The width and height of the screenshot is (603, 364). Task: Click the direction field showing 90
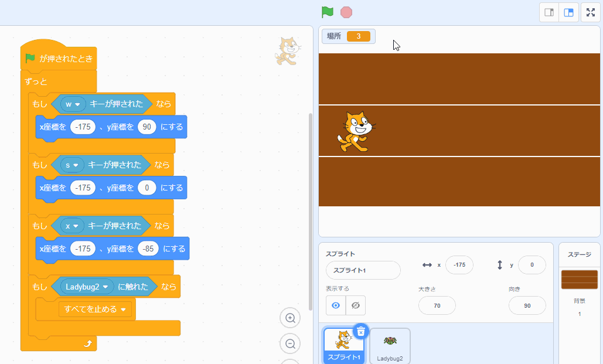click(527, 305)
